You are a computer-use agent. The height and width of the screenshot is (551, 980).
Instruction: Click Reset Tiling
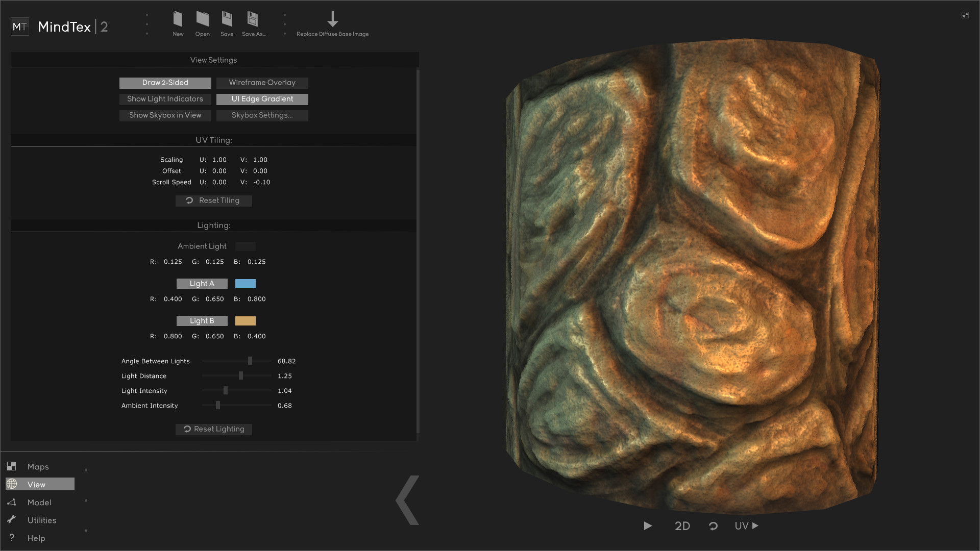213,201
